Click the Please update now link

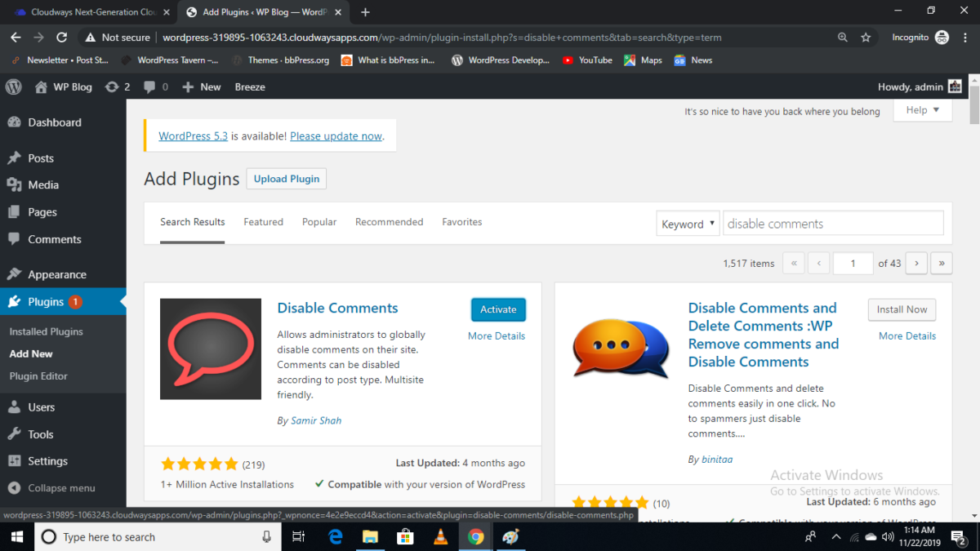pos(336,136)
